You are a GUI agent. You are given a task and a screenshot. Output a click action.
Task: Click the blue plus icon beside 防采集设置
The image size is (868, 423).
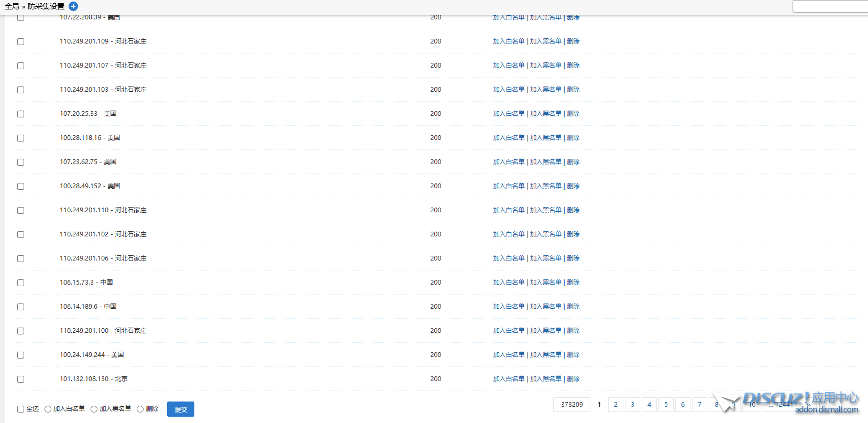73,6
